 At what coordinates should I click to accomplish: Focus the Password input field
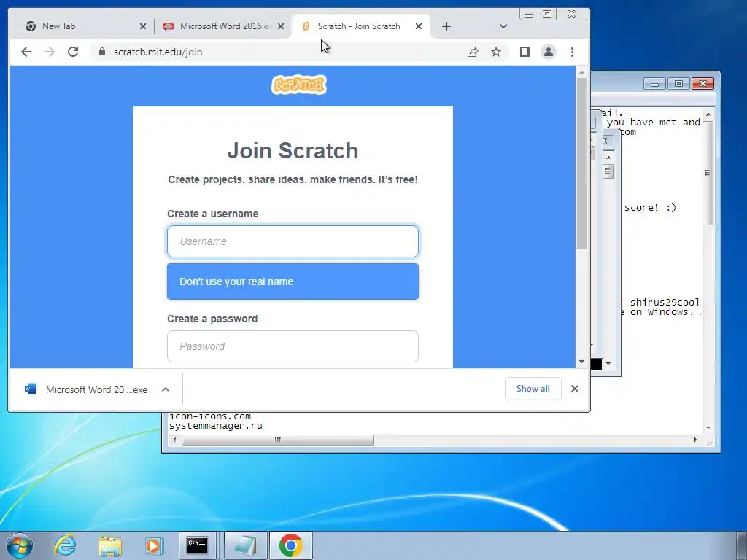[293, 346]
